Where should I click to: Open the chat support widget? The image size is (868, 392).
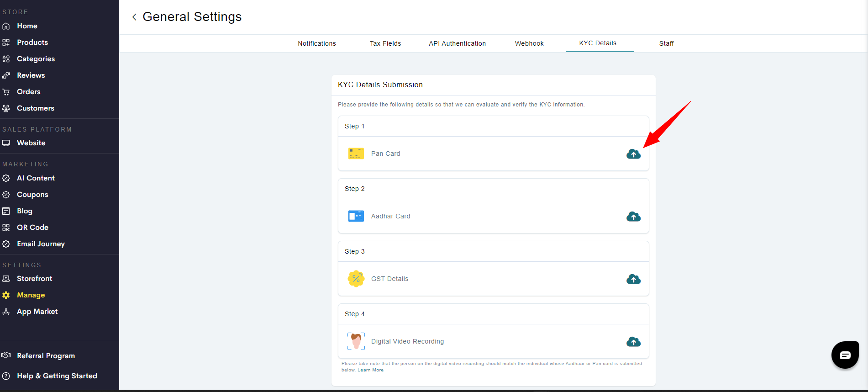845,355
